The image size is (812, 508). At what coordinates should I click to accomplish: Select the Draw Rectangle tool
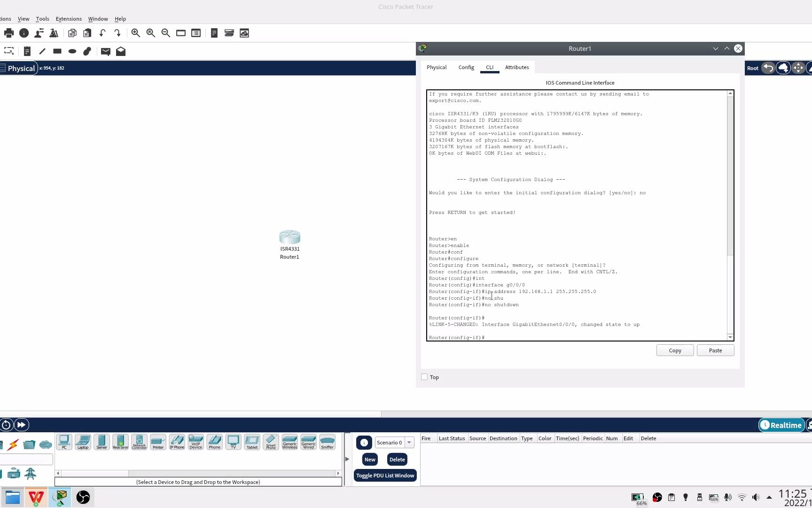57,51
